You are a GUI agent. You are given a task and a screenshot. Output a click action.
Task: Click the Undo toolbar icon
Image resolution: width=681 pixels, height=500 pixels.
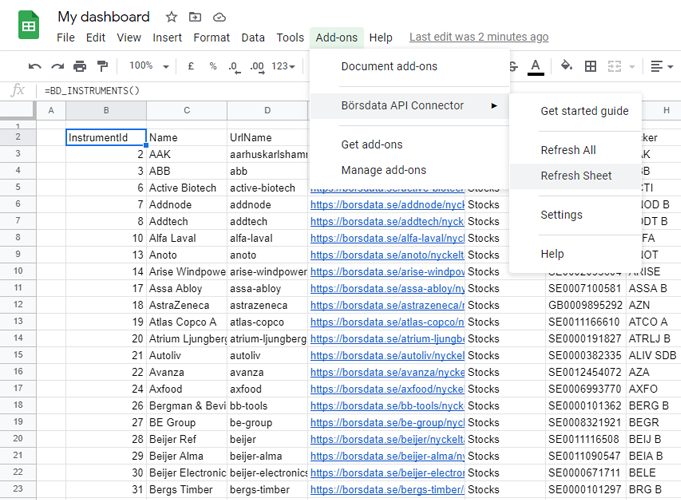pos(35,66)
